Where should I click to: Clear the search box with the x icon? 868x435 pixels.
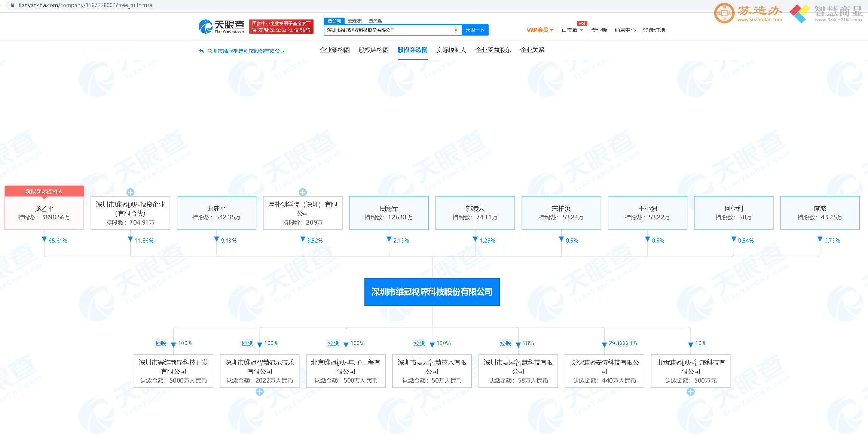coord(456,30)
